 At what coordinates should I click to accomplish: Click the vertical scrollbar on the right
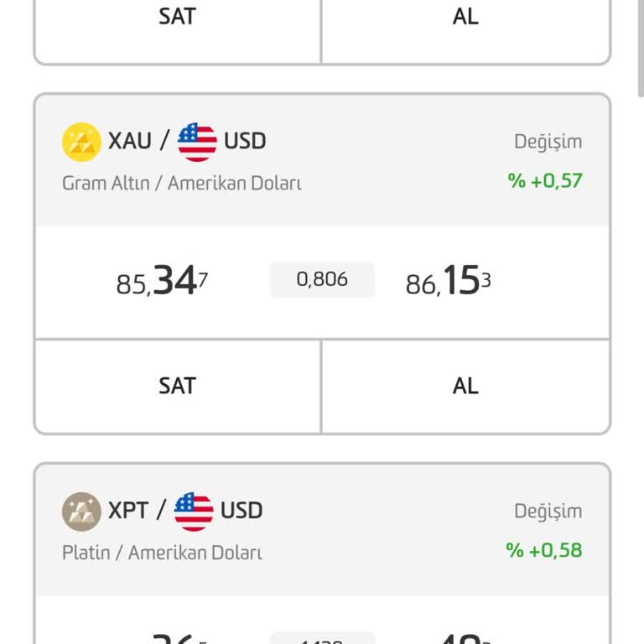click(640, 50)
